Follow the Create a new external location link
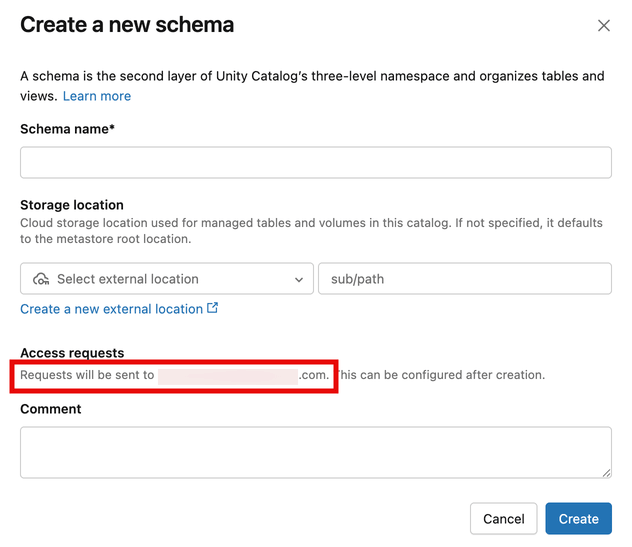Screen dimensions: 632x547 pyautogui.click(x=111, y=309)
